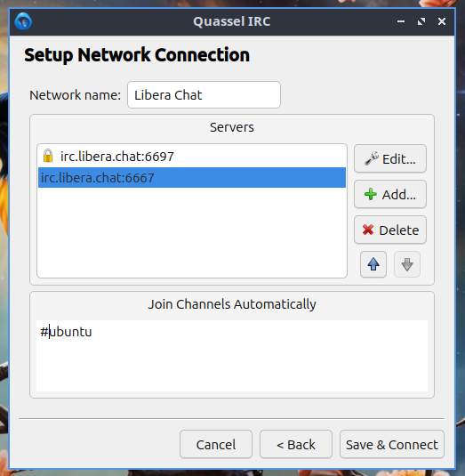Image resolution: width=465 pixels, height=476 pixels.
Task: Place the cursor after #ubuntu in the channel box
Action: (x=92, y=332)
